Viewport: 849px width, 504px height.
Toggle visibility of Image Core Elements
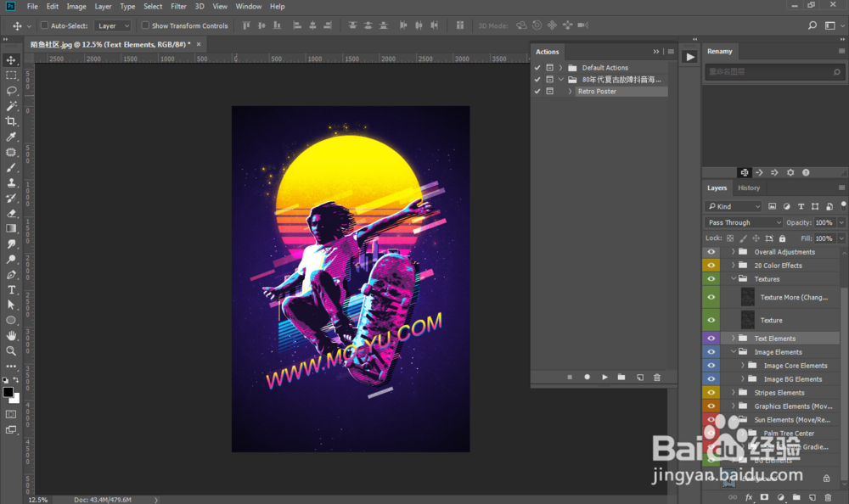click(711, 366)
